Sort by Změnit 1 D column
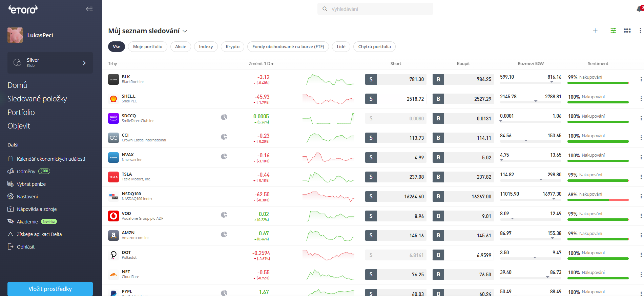Image resolution: width=644 pixels, height=296 pixels. [261, 63]
